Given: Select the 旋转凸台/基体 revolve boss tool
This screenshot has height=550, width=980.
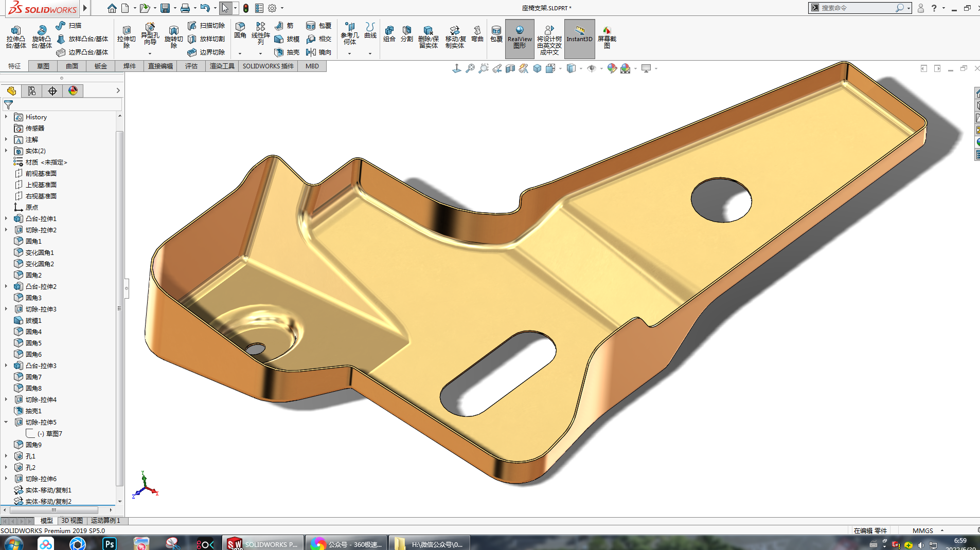Looking at the screenshot, I should coord(42,37).
